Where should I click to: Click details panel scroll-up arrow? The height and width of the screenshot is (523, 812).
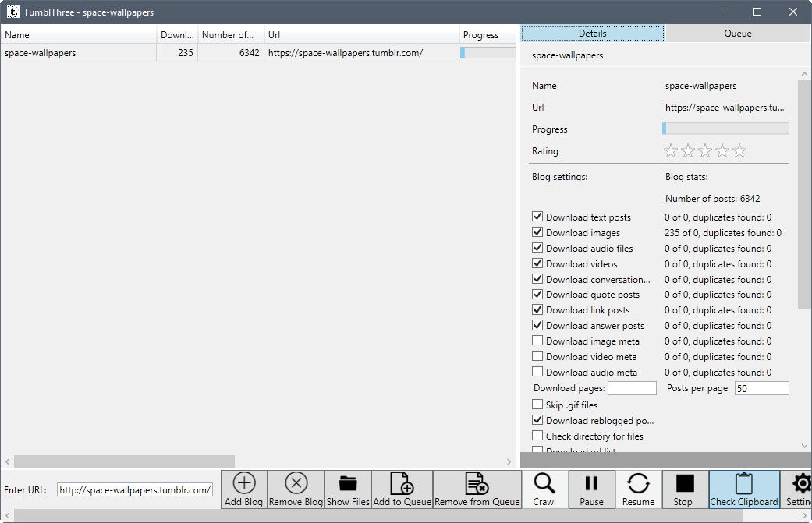pos(804,74)
